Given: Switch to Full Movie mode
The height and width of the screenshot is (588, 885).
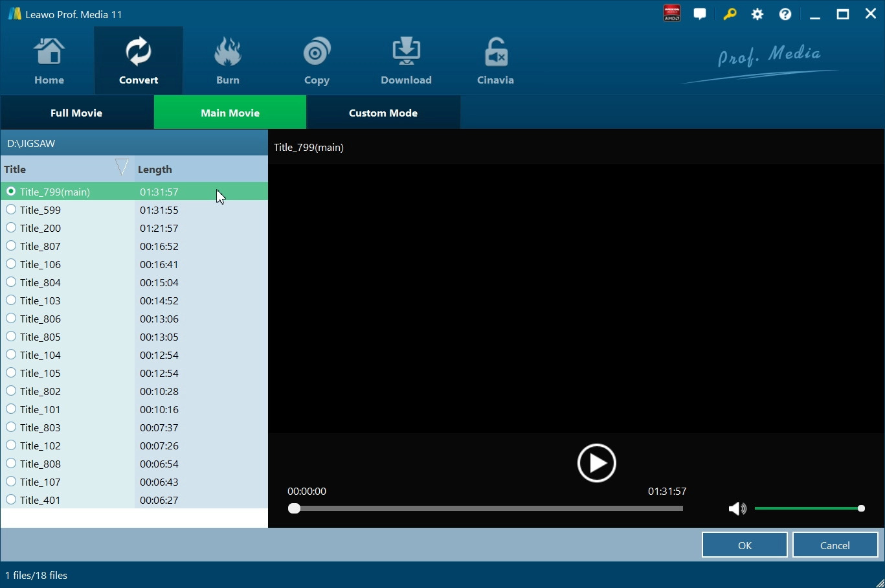Looking at the screenshot, I should [76, 112].
